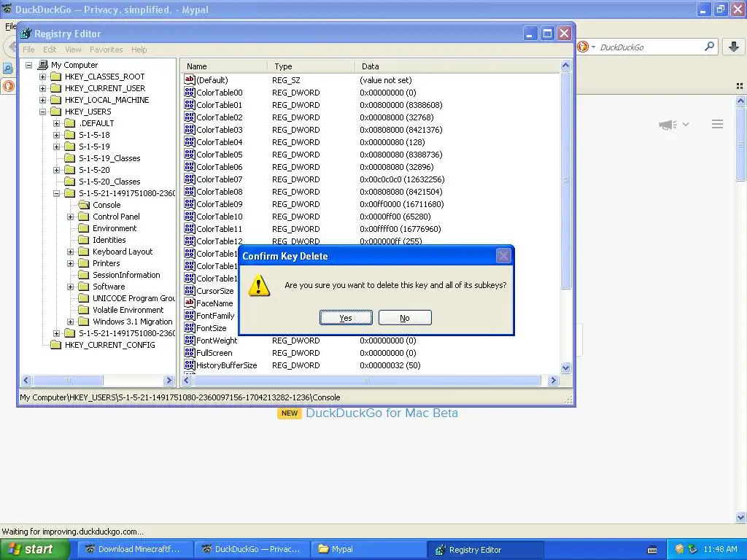Screen dimensions: 747x560
Task: Open the Edit menu in Registry Editor
Action: pyautogui.click(x=50, y=50)
